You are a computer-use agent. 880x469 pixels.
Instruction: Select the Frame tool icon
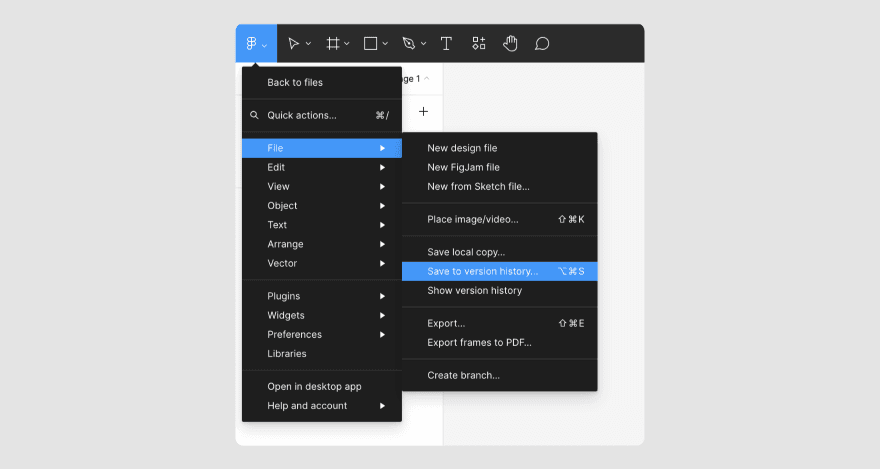click(333, 43)
